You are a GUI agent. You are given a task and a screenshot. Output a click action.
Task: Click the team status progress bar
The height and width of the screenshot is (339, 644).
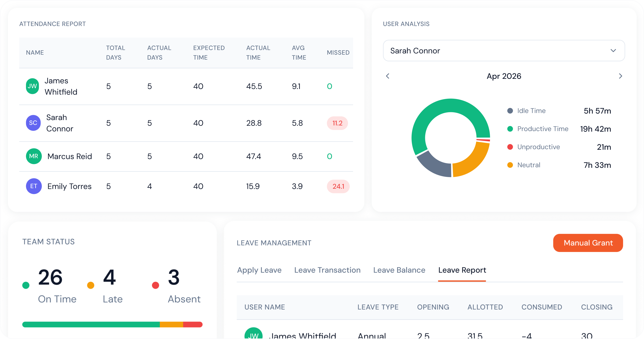[x=112, y=324]
